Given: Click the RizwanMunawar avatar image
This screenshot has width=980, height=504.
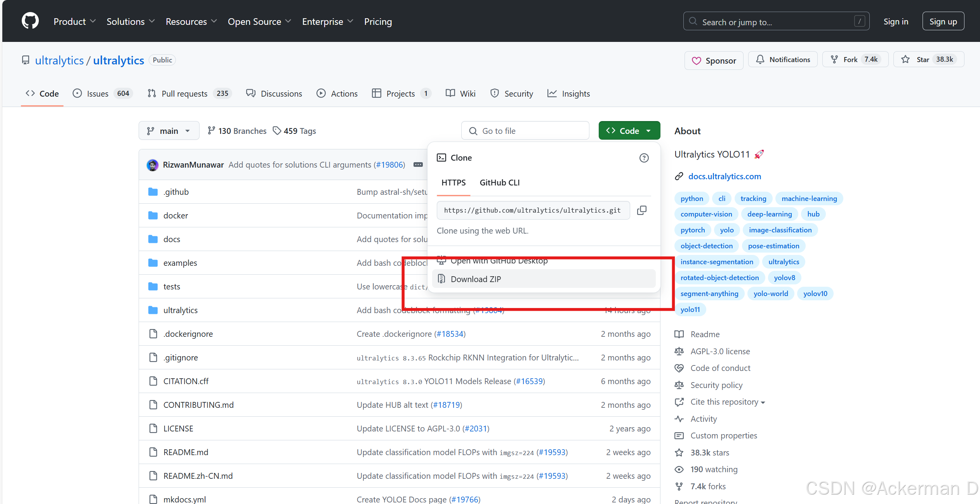Looking at the screenshot, I should (153, 165).
